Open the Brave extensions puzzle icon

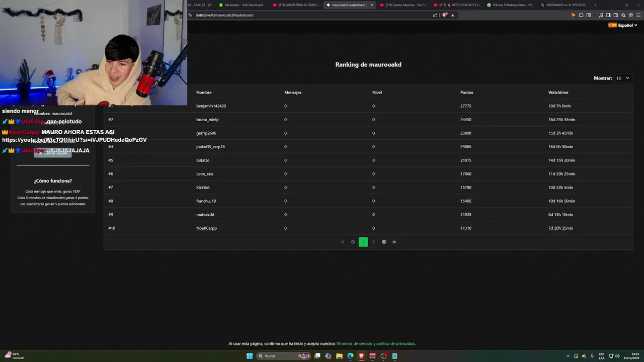581,15
